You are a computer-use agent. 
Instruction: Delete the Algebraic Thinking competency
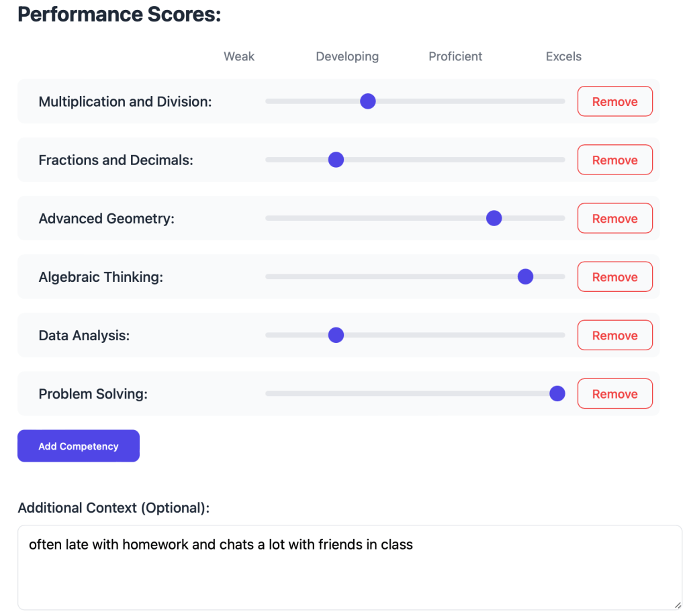click(614, 276)
